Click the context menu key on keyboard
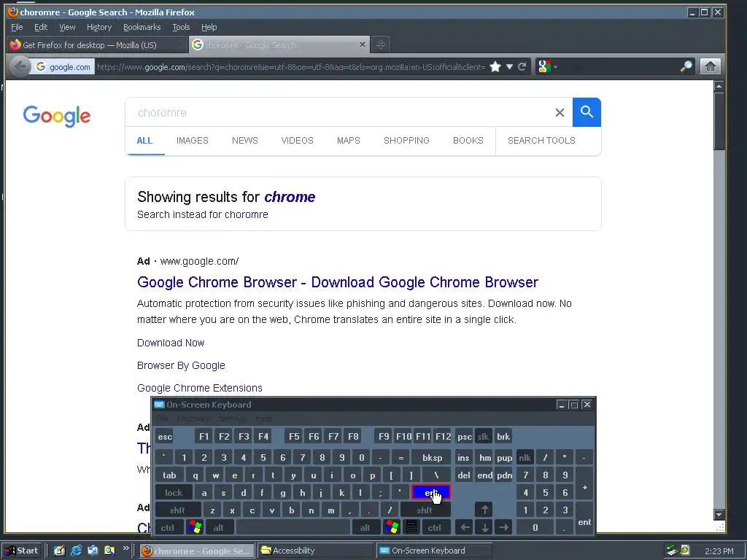This screenshot has width=747, height=560. (x=411, y=527)
